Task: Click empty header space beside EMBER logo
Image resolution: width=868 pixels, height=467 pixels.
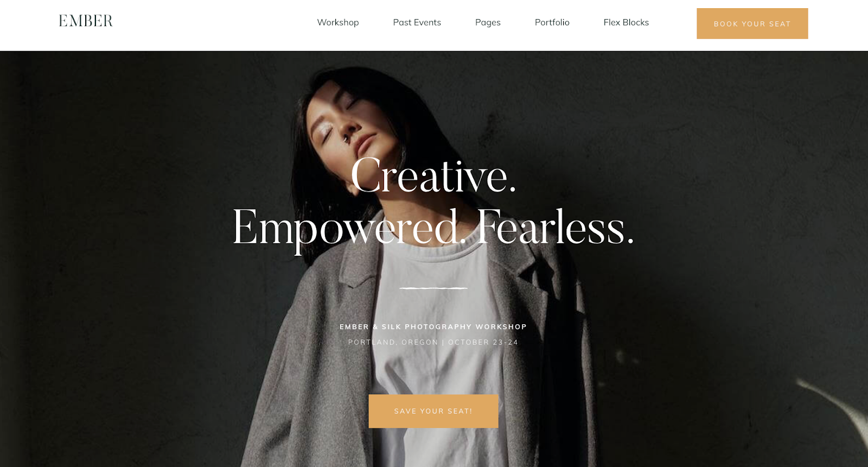Action: [212, 24]
